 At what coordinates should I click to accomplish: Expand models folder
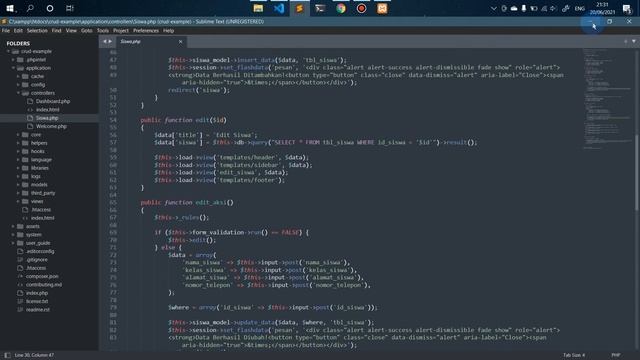click(x=18, y=185)
